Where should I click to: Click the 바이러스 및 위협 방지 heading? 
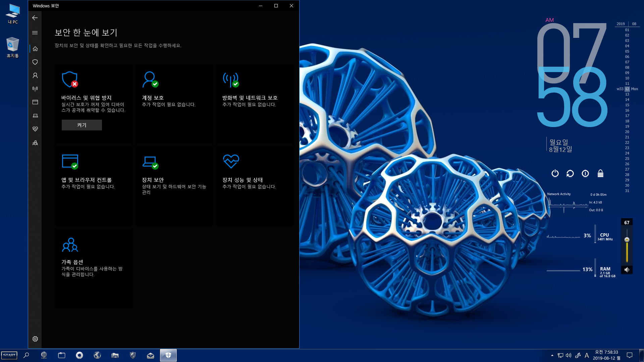86,98
